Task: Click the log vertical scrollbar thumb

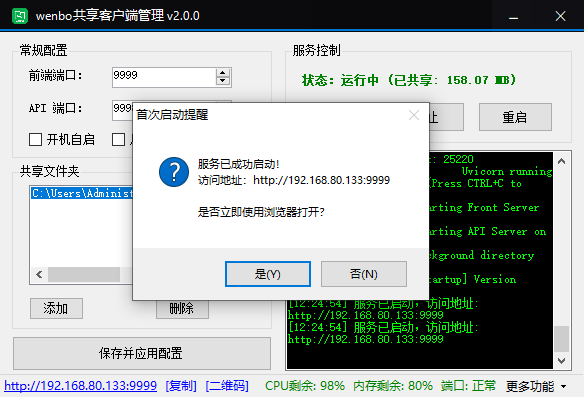Action: 562,339
